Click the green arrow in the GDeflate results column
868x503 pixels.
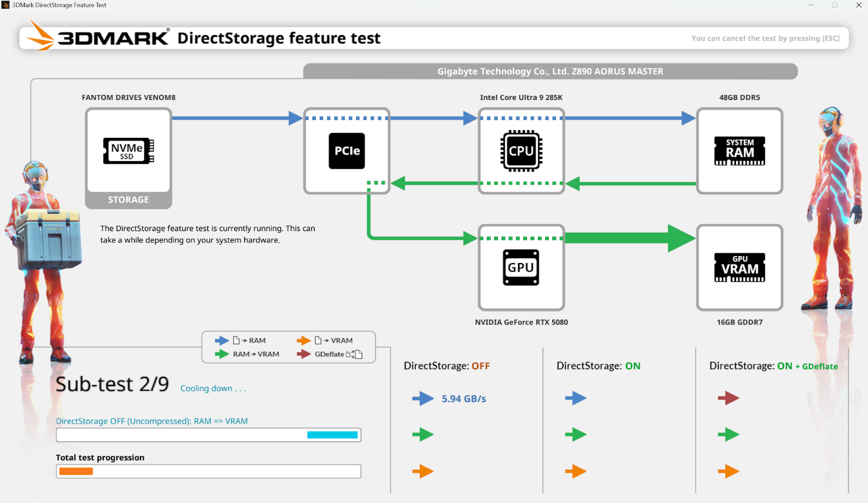tap(729, 435)
